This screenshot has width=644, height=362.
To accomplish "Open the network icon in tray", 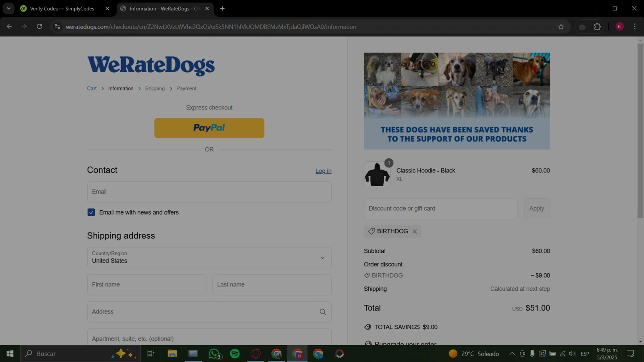I will (562, 354).
